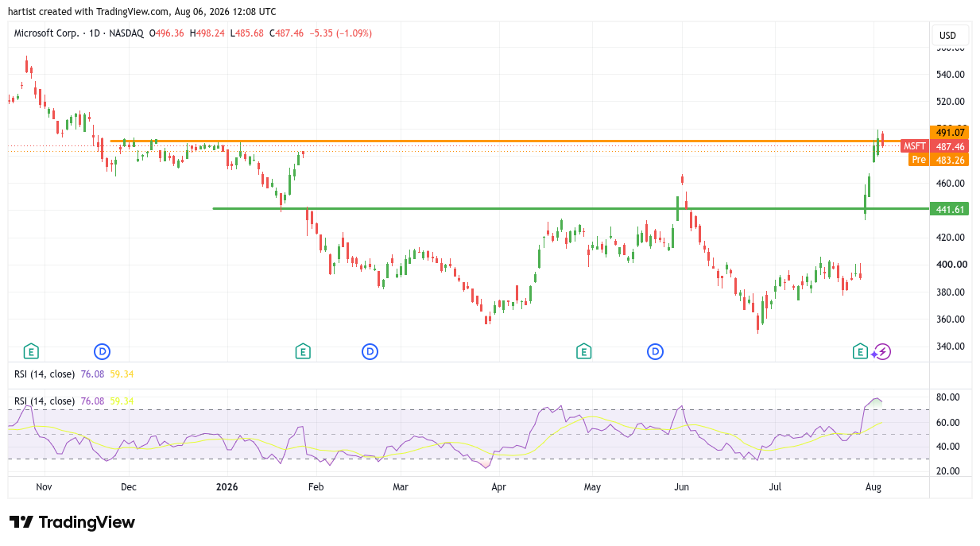Viewport: 980px width, 546px height.
Task: Click the 40.00 RSI axis label
Action: click(x=948, y=447)
